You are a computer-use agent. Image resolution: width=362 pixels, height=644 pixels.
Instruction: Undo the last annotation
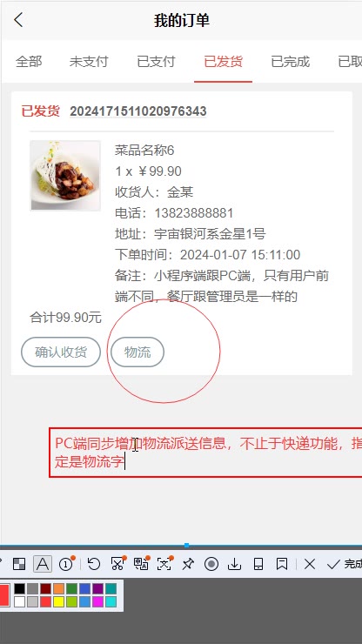pyautogui.click(x=94, y=564)
